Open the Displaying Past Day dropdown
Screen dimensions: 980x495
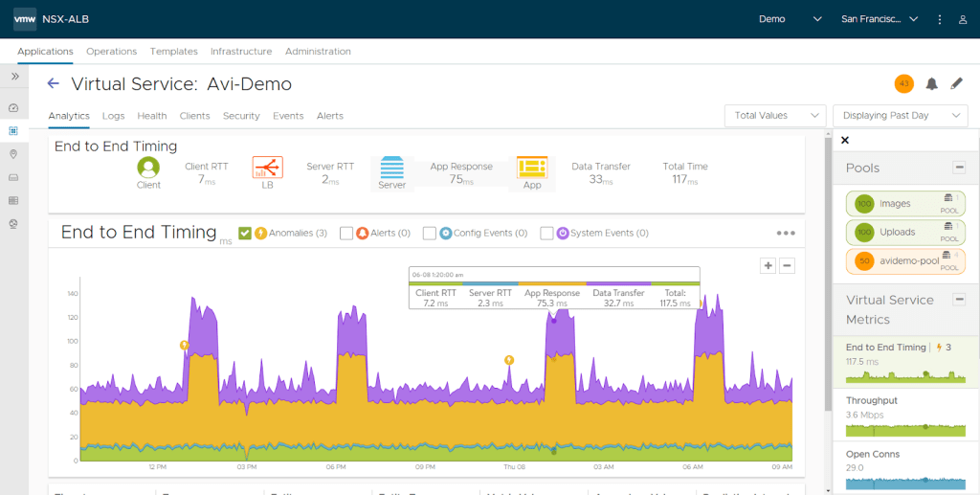900,116
